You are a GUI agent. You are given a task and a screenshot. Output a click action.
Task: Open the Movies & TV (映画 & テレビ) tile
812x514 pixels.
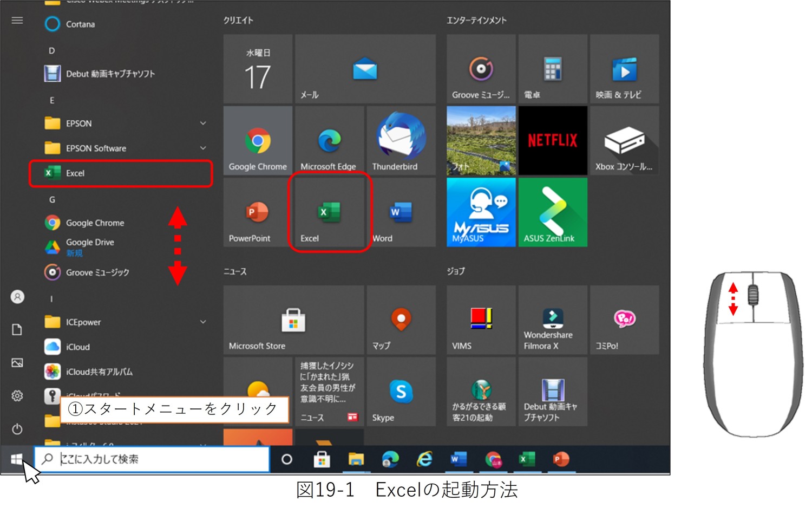pos(625,69)
